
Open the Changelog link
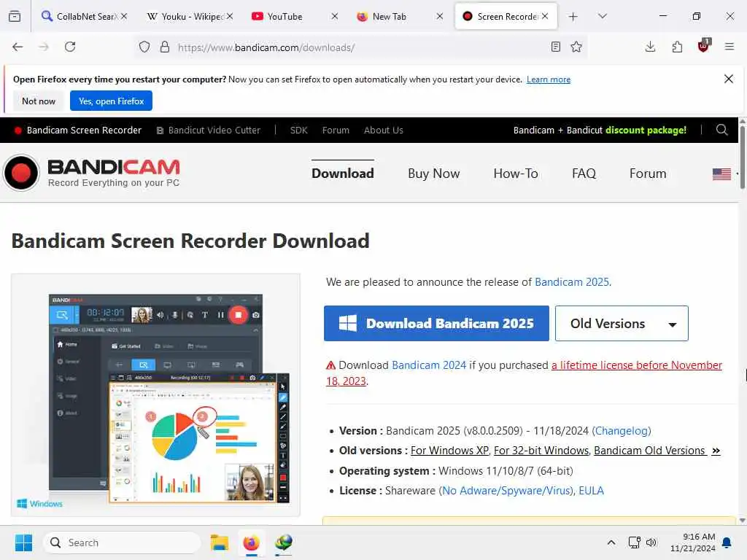pos(622,431)
